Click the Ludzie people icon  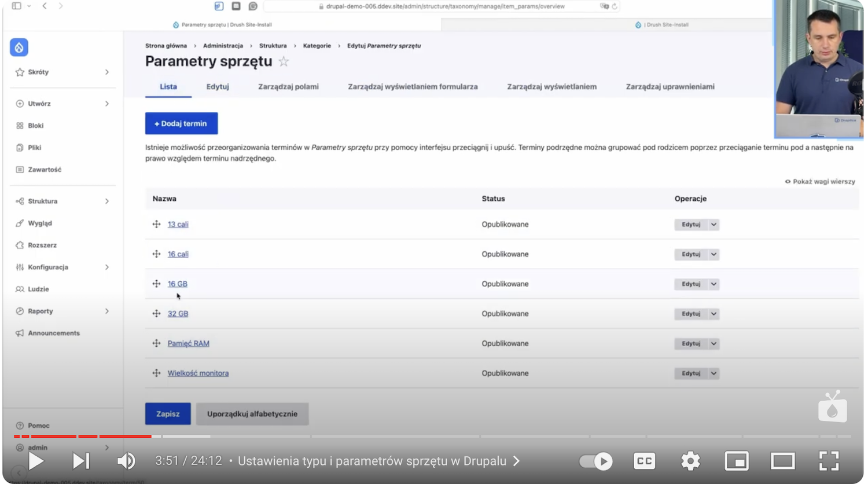[x=20, y=289]
